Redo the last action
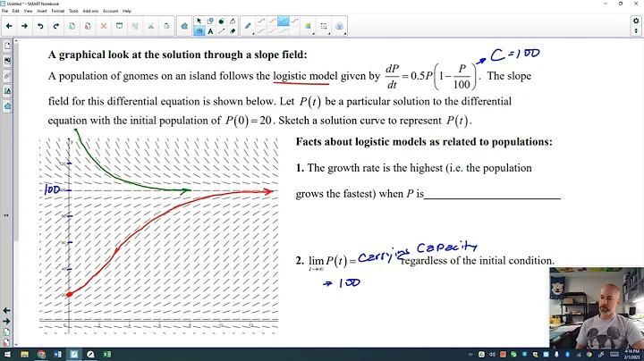This screenshot has width=644, height=361. pos(55,26)
